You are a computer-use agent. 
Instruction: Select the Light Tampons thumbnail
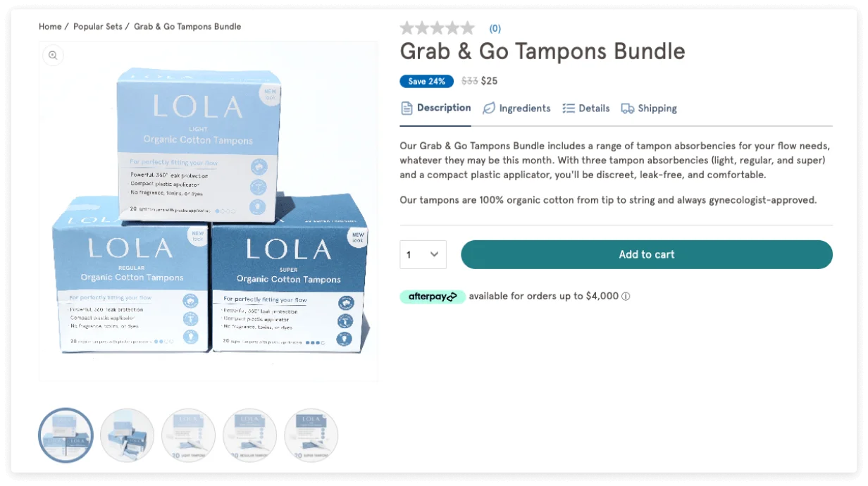pyautogui.click(x=188, y=435)
